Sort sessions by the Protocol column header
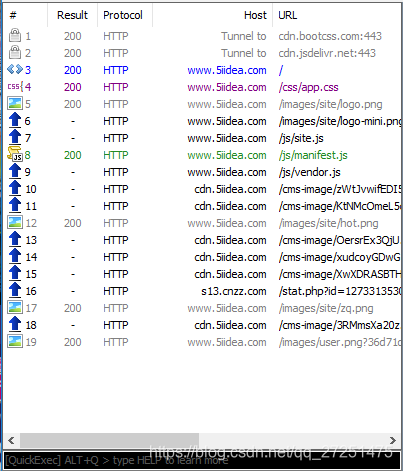403x471 pixels. point(125,15)
